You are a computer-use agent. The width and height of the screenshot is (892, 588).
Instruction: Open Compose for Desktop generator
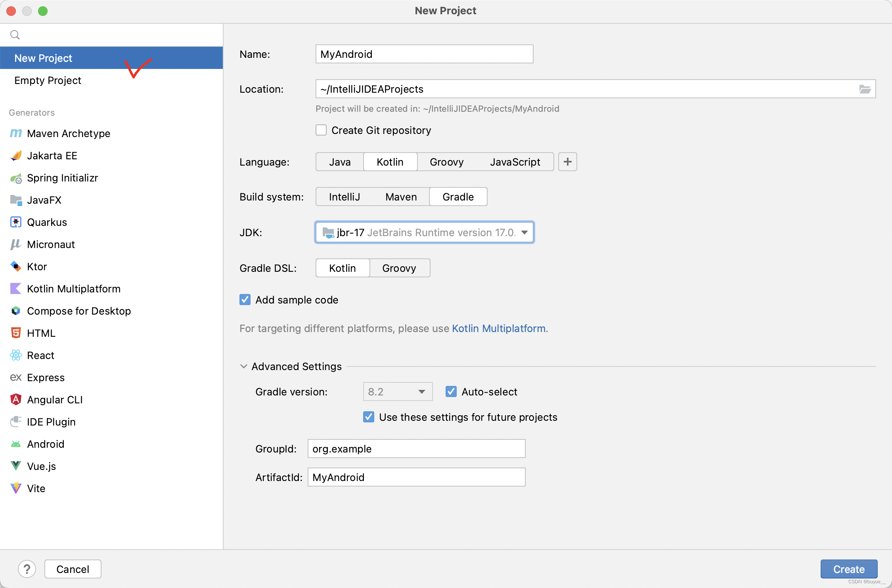(111, 311)
